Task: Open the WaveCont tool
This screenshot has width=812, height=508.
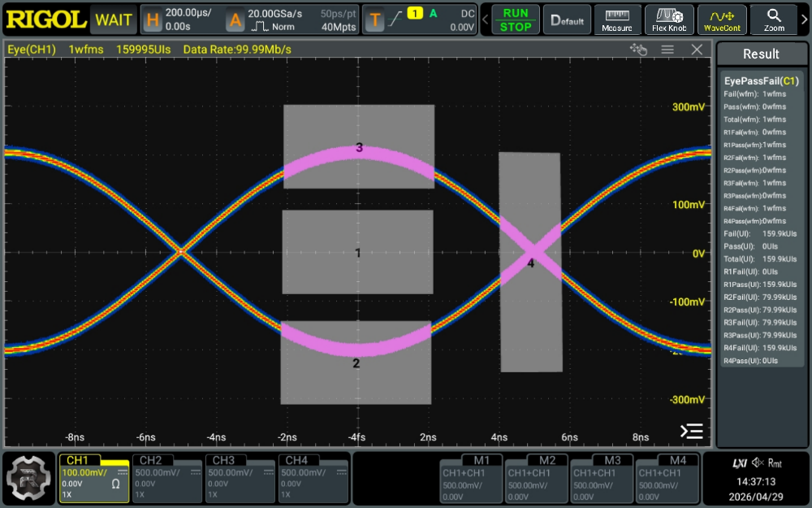Action: click(x=722, y=20)
